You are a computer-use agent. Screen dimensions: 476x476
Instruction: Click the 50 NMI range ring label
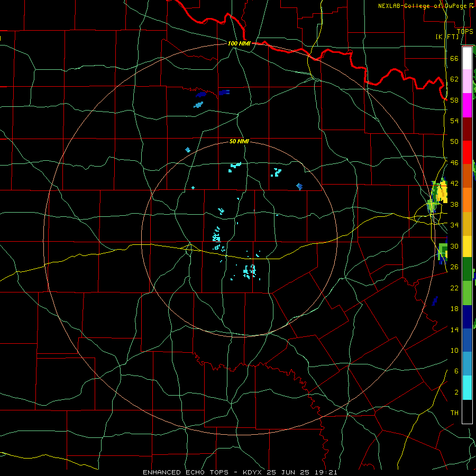coord(239,141)
